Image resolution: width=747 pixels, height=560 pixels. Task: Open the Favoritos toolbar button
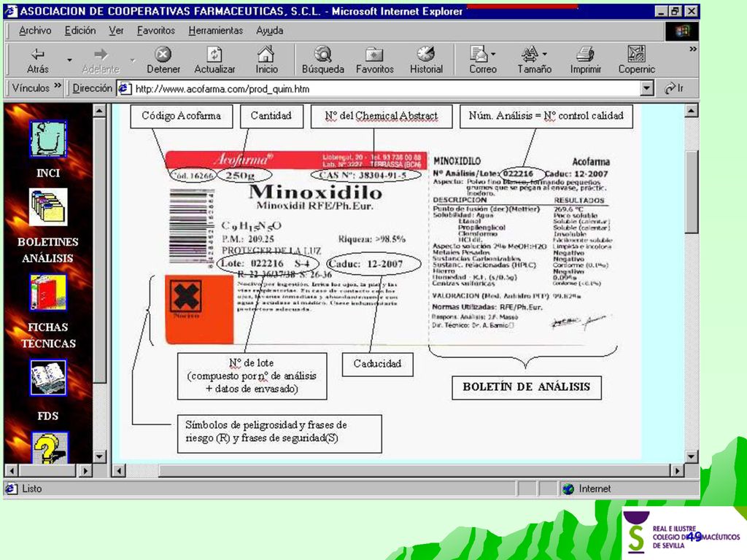tap(374, 60)
